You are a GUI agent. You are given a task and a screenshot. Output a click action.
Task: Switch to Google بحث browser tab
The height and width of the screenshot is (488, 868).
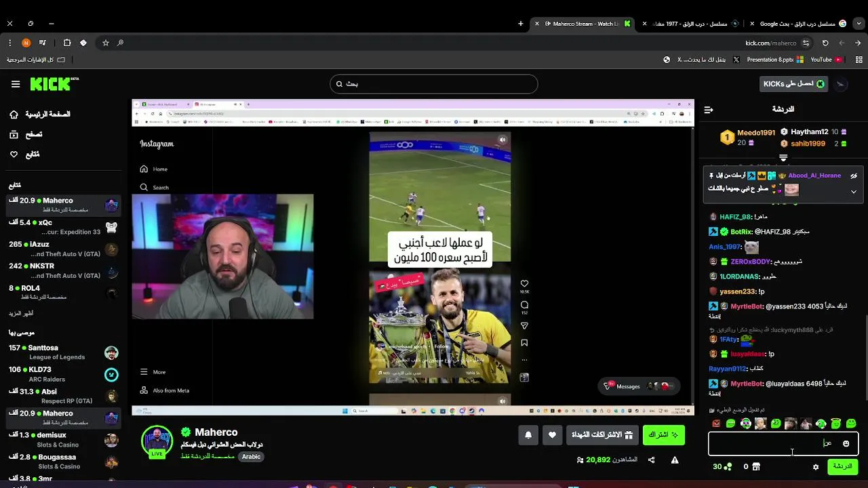click(x=798, y=24)
